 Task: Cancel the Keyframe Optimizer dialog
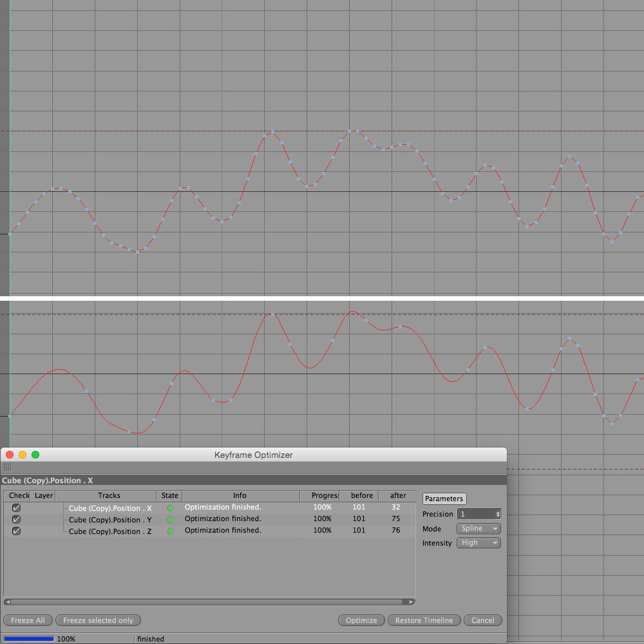[483, 620]
